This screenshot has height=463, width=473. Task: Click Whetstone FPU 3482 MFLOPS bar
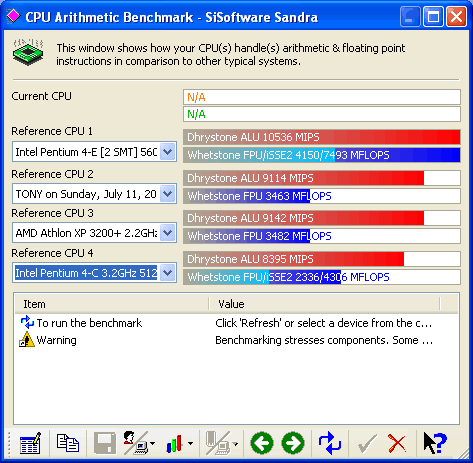pos(322,236)
